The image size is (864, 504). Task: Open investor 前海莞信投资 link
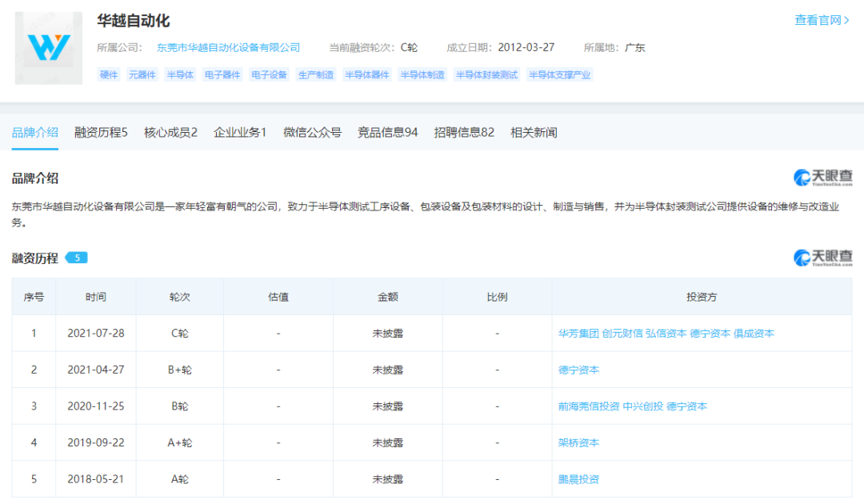[589, 406]
